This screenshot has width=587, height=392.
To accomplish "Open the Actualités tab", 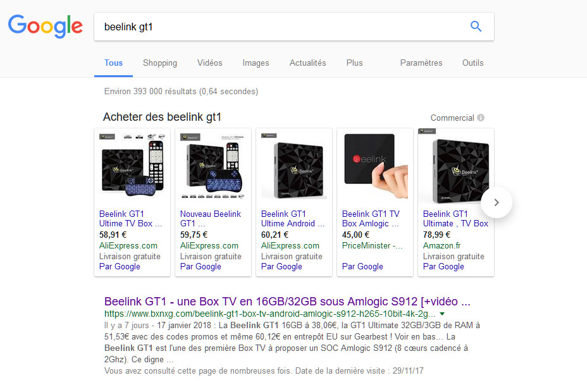I will coord(307,63).
